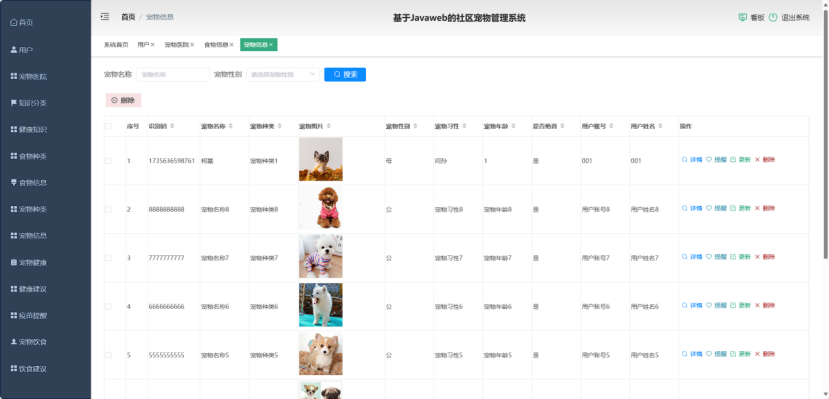Click 更新 for row 3 宠物名称7
The width and height of the screenshot is (829, 399).
click(x=741, y=257)
